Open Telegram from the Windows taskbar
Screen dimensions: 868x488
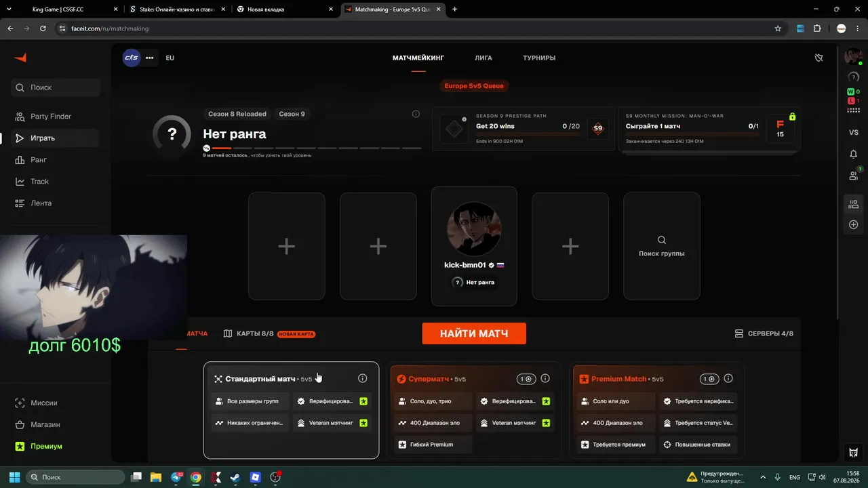[x=176, y=477]
